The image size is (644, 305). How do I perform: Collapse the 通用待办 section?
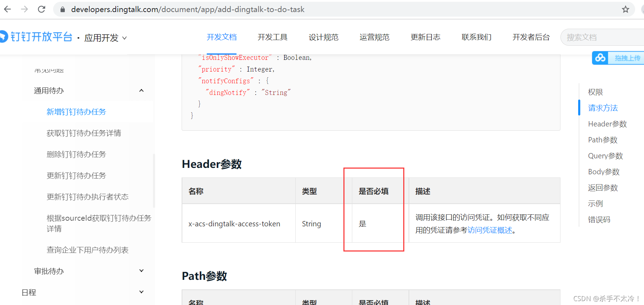(141, 90)
